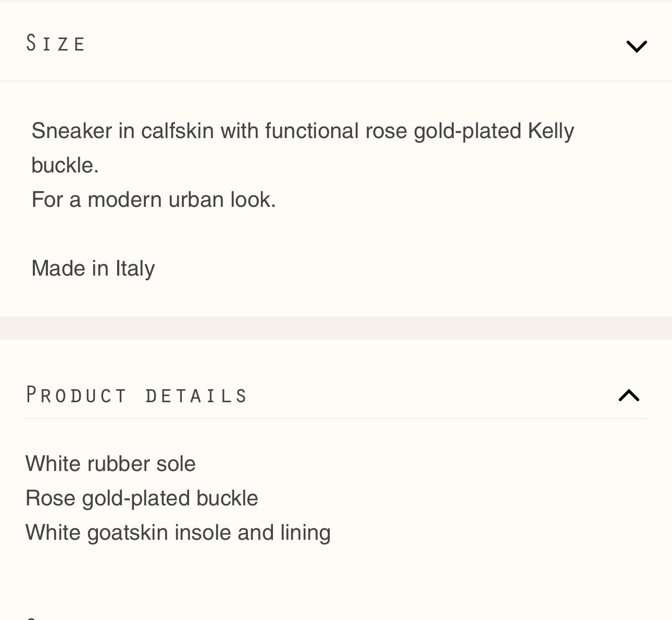Click the word 'Italy' in the description
The height and width of the screenshot is (620, 672).
tap(135, 269)
